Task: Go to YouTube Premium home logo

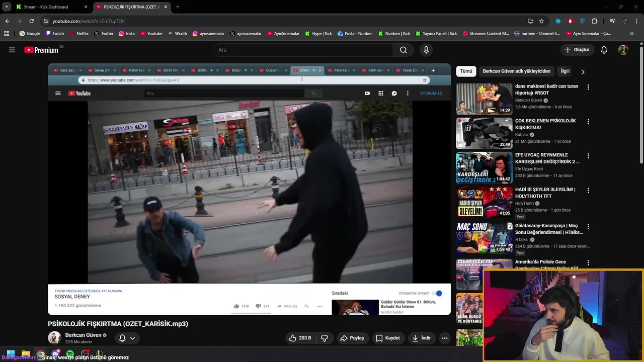Action: point(42,50)
